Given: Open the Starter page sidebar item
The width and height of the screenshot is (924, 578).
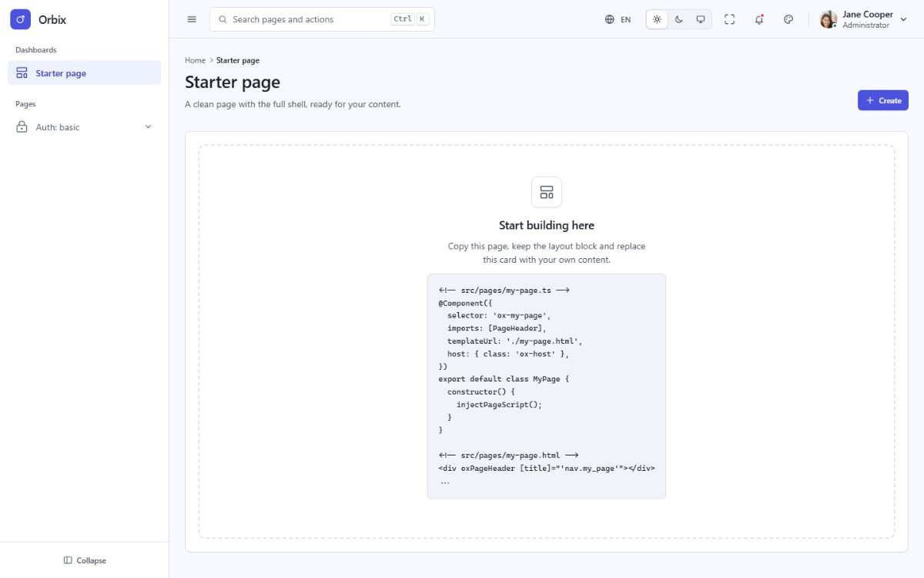Looking at the screenshot, I should (84, 73).
